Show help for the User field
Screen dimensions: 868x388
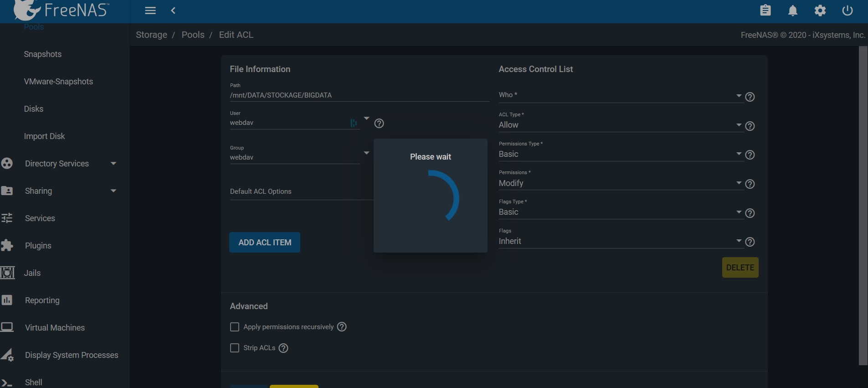(379, 124)
